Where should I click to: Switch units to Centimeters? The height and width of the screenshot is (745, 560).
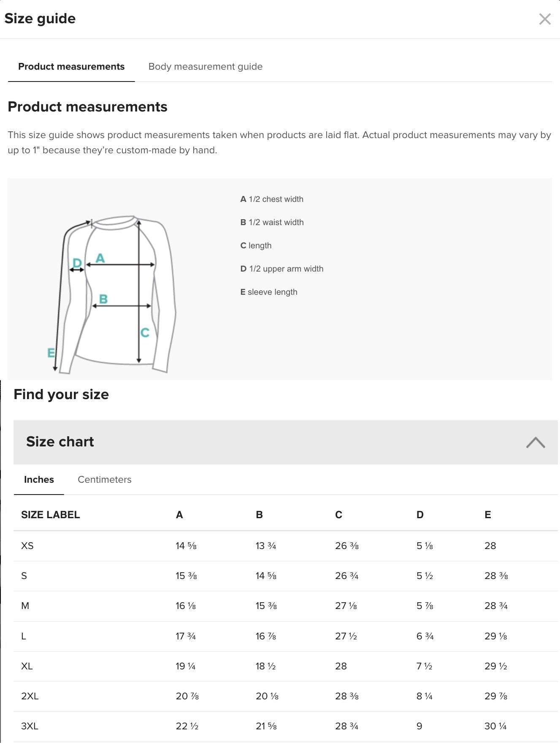104,479
